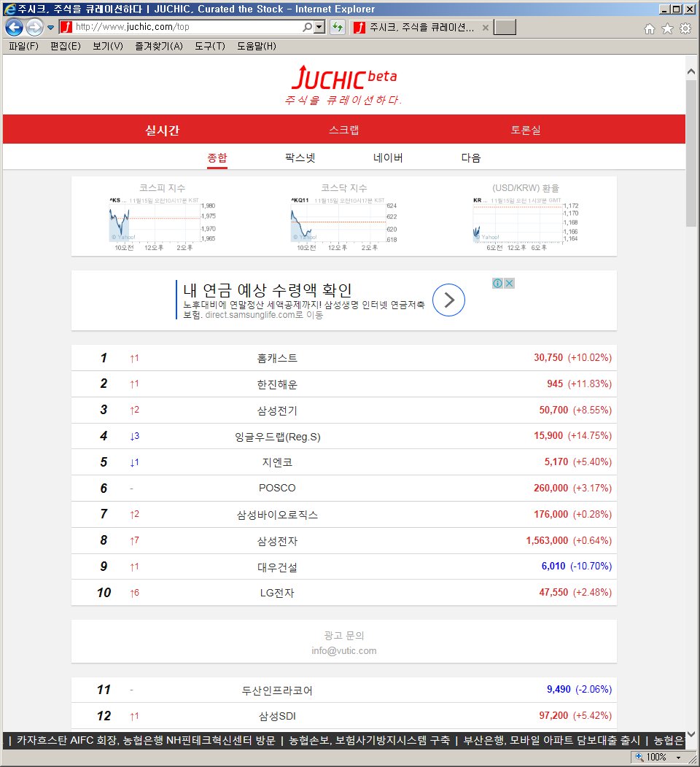Click the Internet Explorer title bar icon
The image size is (700, 767).
pos(9,9)
